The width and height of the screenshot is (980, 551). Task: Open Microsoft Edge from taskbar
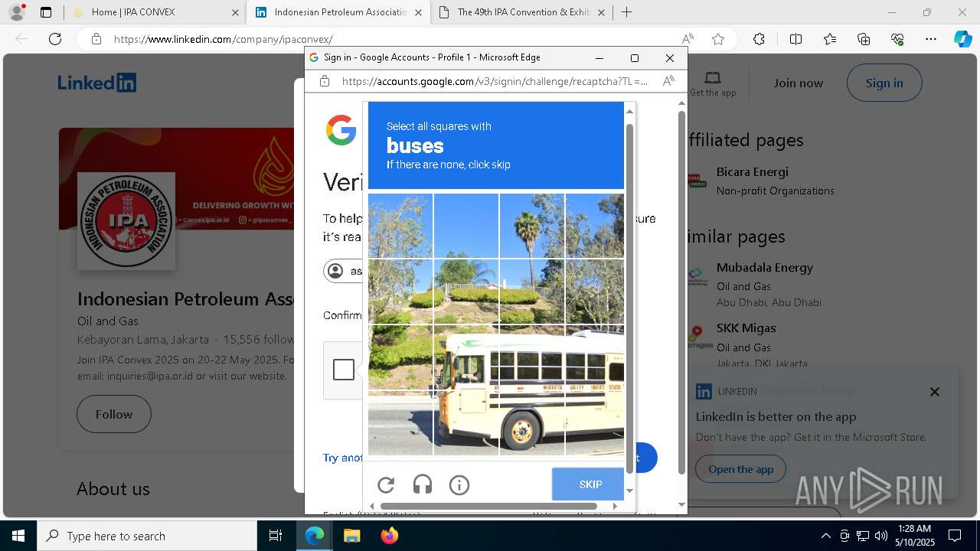[x=315, y=536]
